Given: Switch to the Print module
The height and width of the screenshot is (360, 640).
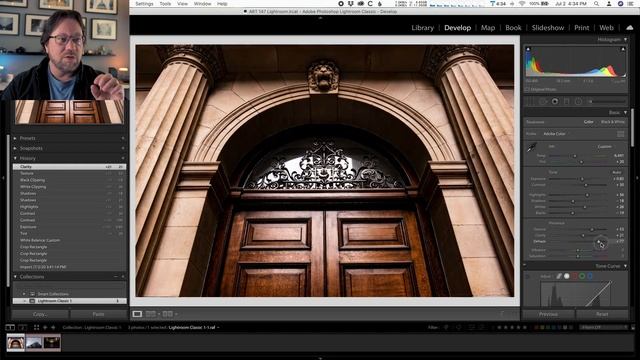Looking at the screenshot, I should click(x=582, y=28).
